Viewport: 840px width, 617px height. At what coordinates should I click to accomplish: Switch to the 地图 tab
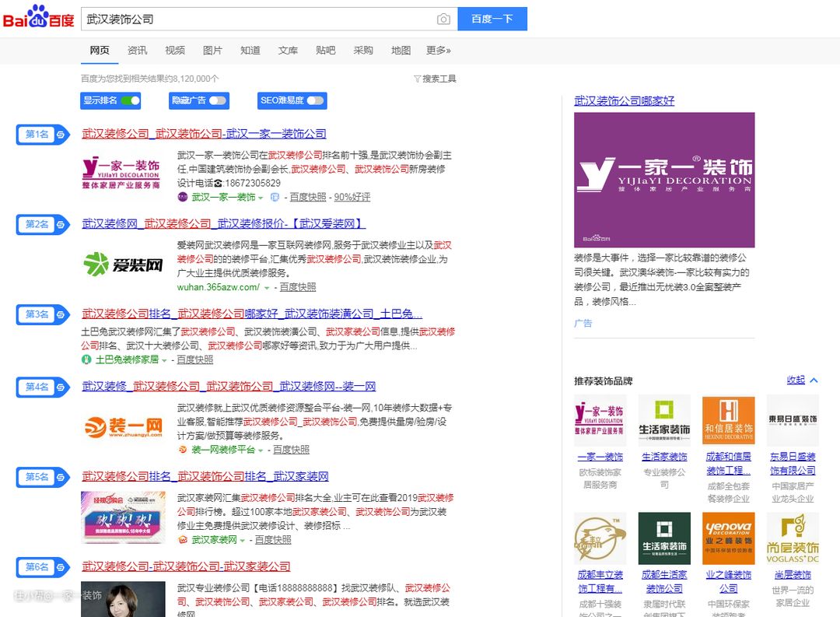[401, 51]
